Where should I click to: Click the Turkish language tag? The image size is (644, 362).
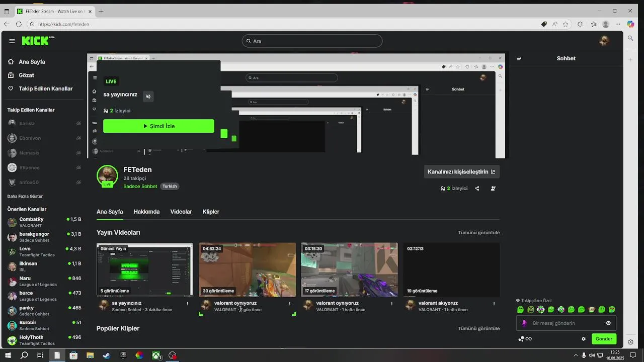pyautogui.click(x=170, y=187)
